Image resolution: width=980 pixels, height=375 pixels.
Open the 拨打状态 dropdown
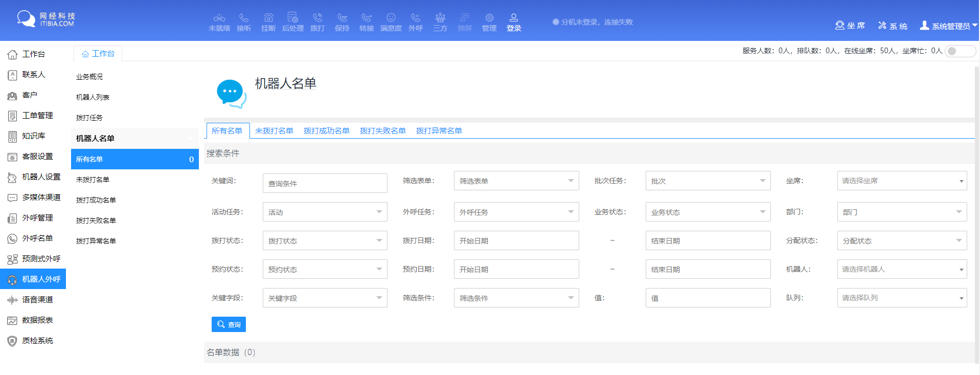tap(325, 240)
